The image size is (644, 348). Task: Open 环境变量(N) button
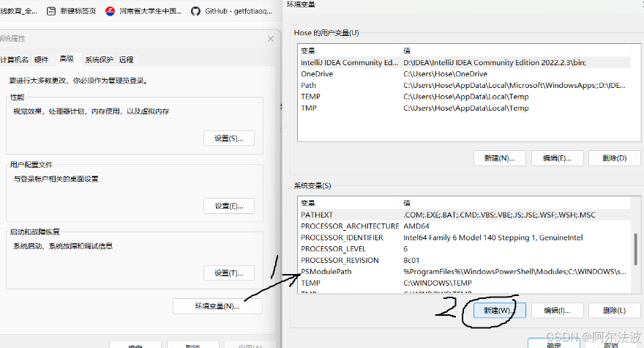click(x=217, y=306)
